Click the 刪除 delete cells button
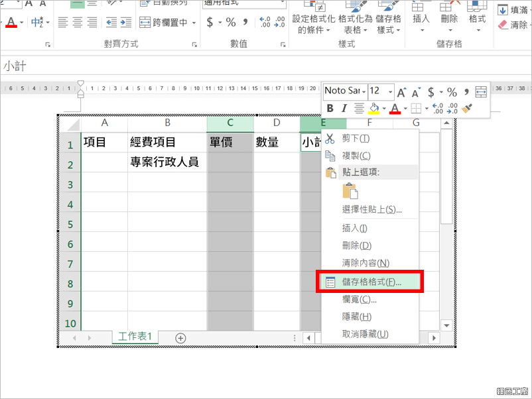Image resolution: width=532 pixels, height=399 pixels. [449, 17]
